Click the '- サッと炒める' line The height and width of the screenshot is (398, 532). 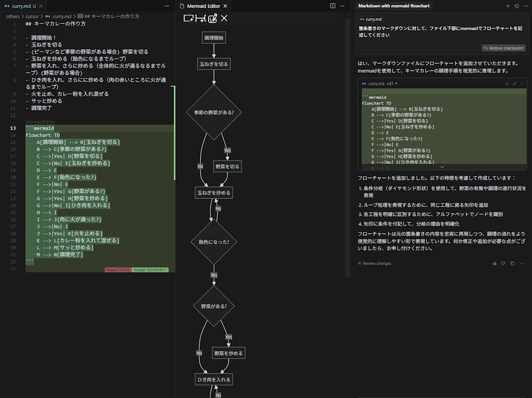point(44,101)
